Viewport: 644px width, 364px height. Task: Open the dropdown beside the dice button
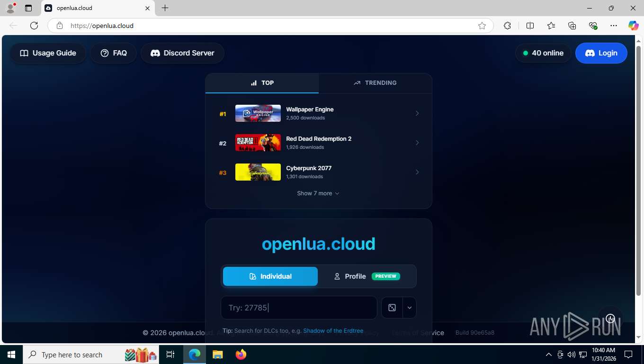[410, 308]
